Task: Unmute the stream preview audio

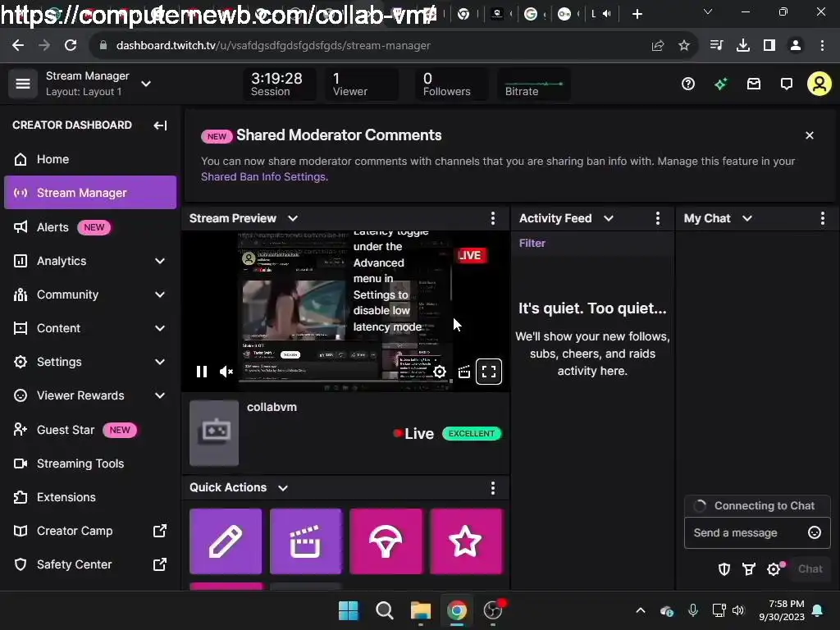Action: [226, 372]
